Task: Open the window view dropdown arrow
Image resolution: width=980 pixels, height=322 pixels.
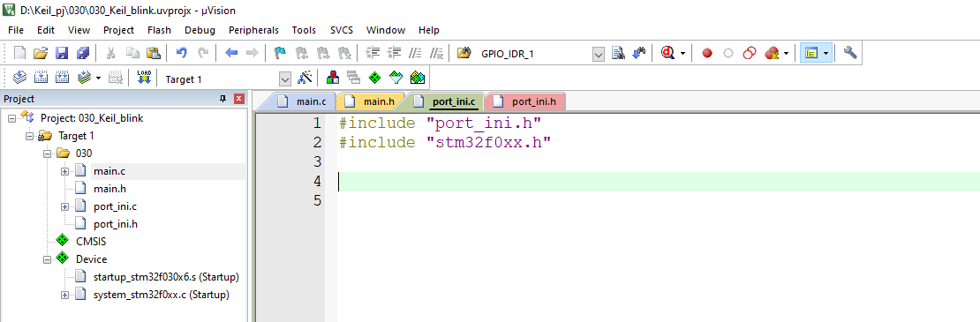Action: point(826,54)
